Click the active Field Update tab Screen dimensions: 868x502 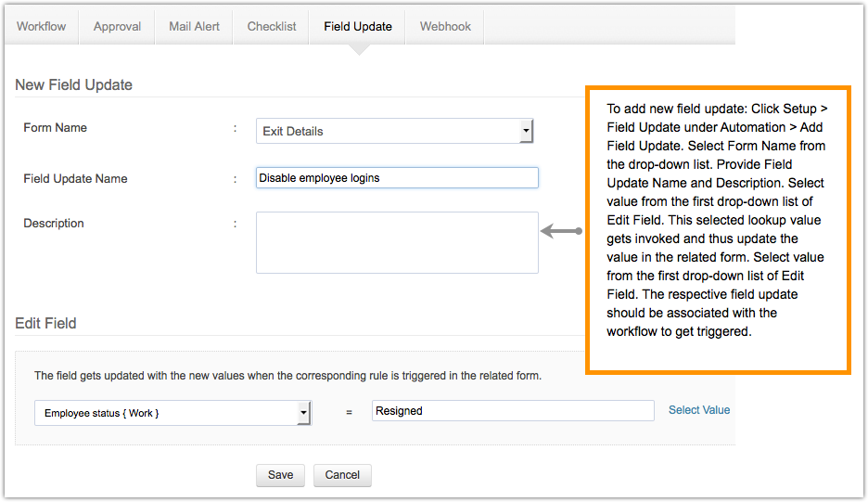click(x=358, y=27)
